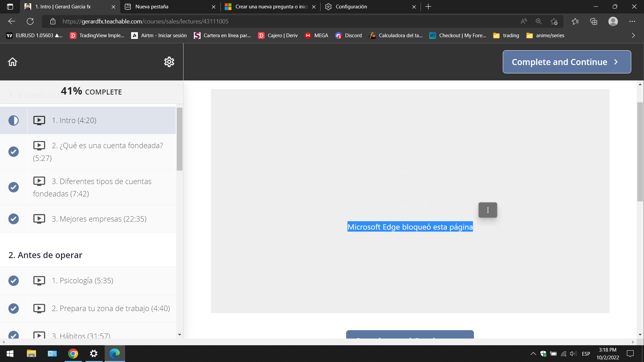Image resolution: width=644 pixels, height=362 pixels.
Task: Open the Windows notification center icon
Action: [x=630, y=354]
